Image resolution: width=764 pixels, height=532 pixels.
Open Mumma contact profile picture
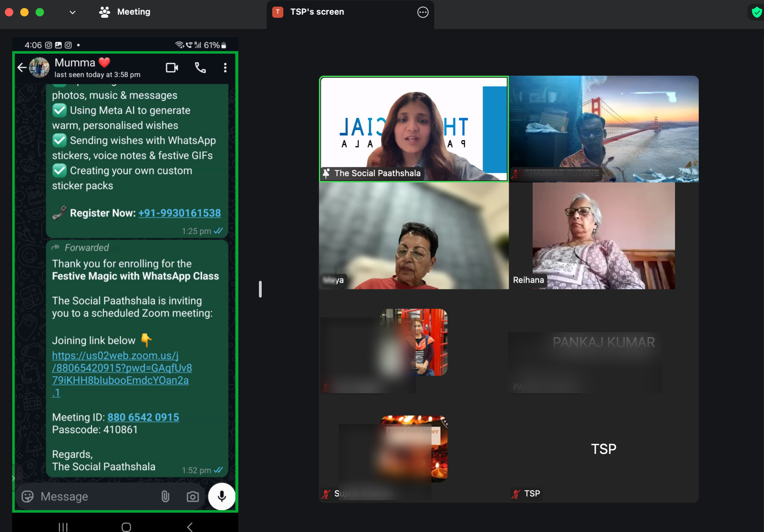tap(39, 67)
